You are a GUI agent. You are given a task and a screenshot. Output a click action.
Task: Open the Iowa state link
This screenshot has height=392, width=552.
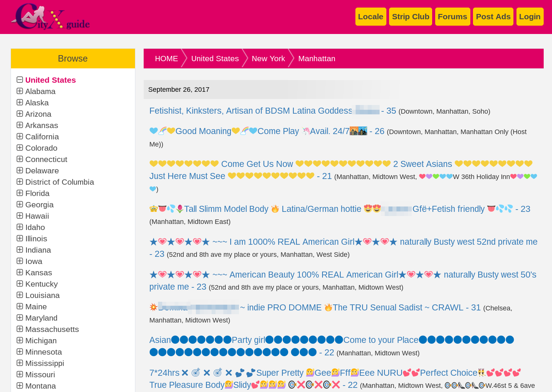click(34, 261)
